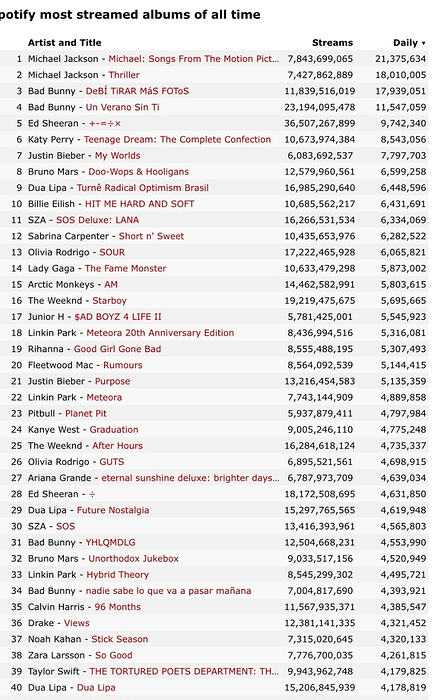Open Kanye West Graduation album link
This screenshot has height=700, width=440.
click(114, 429)
